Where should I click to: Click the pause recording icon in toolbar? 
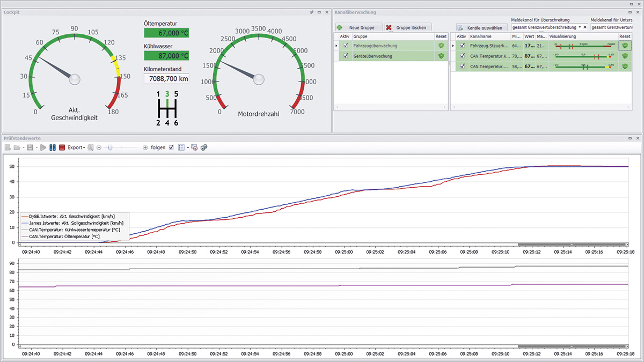(53, 147)
